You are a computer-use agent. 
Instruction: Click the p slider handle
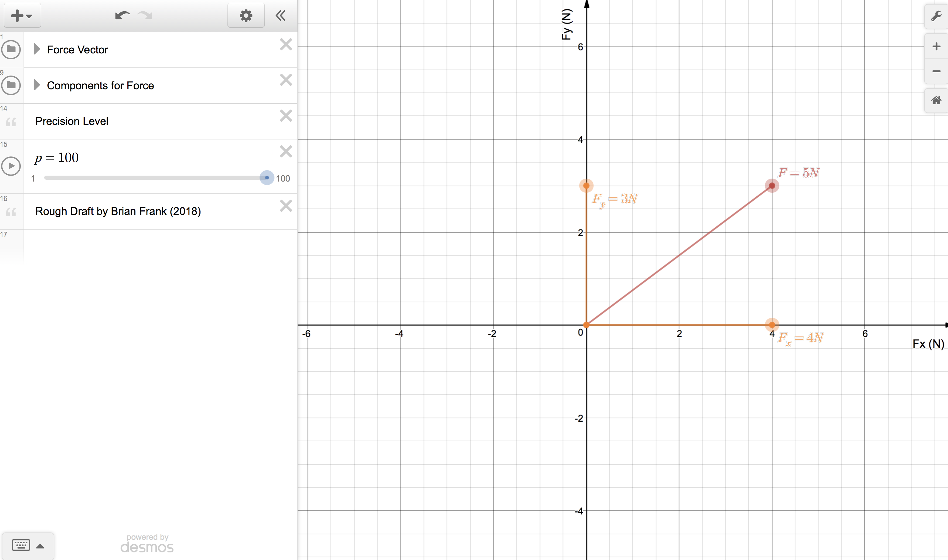pyautogui.click(x=267, y=178)
